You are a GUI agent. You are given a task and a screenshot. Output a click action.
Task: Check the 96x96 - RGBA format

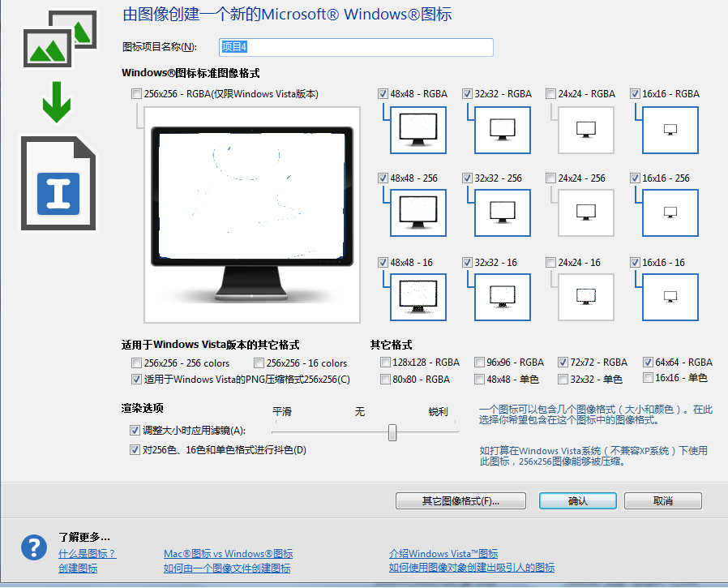pos(479,363)
